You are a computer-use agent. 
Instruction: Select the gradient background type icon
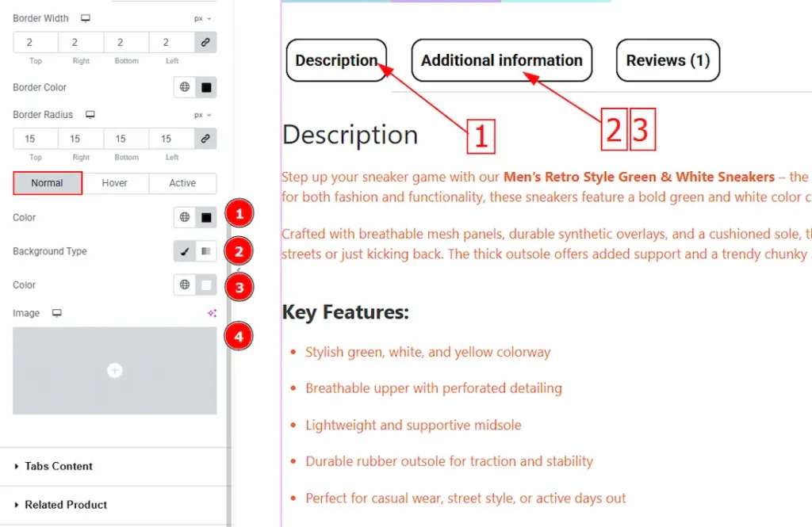[x=206, y=251]
